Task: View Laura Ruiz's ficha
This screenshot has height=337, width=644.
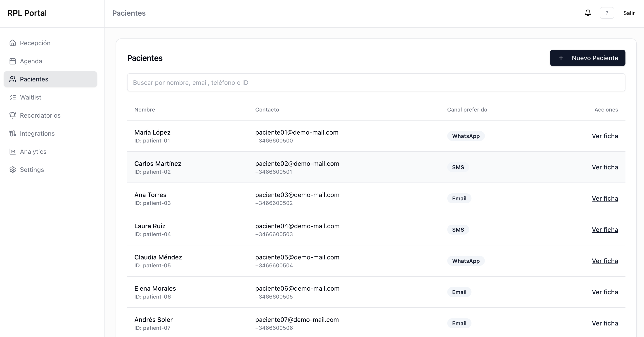Action: coord(605,230)
